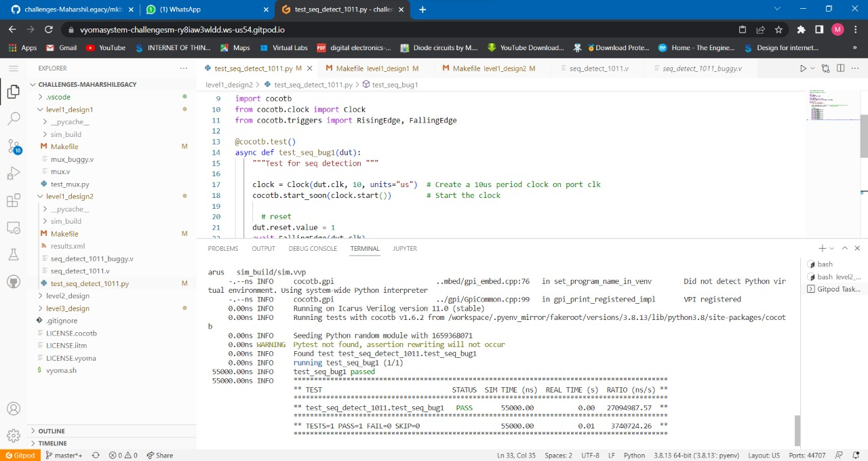Open the Run and Debug view
This screenshot has height=461, width=868.
pos(13,174)
